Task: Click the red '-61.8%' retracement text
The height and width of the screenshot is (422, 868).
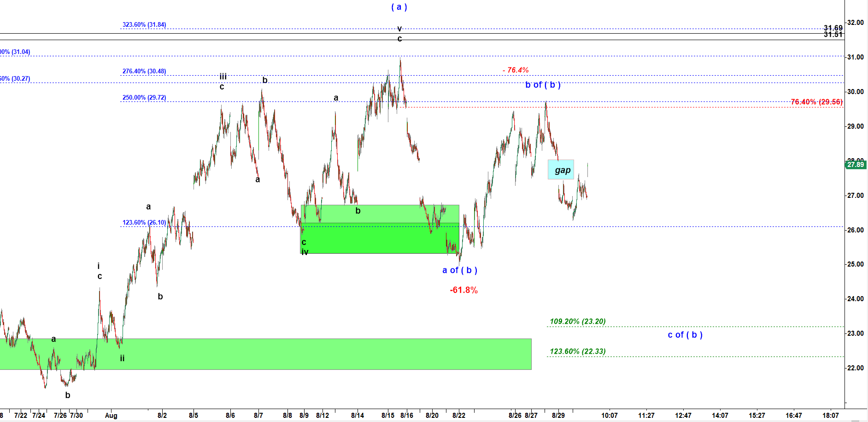Action: [x=463, y=290]
